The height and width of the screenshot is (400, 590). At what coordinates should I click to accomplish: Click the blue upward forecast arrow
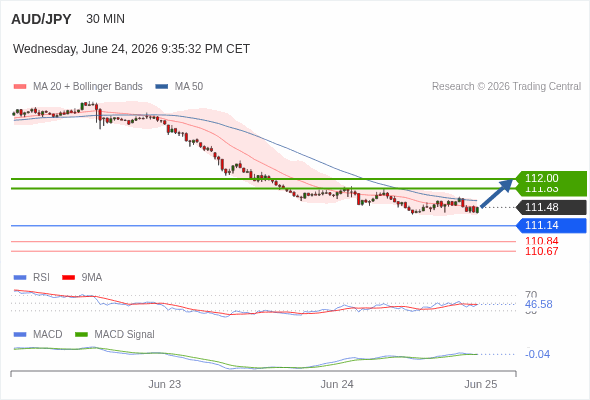coord(497,193)
